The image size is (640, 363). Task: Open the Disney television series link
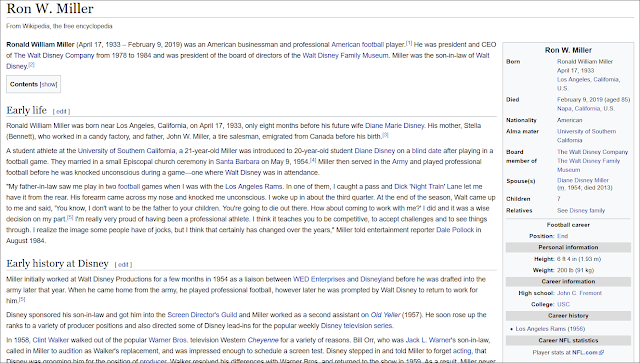(x=356, y=326)
